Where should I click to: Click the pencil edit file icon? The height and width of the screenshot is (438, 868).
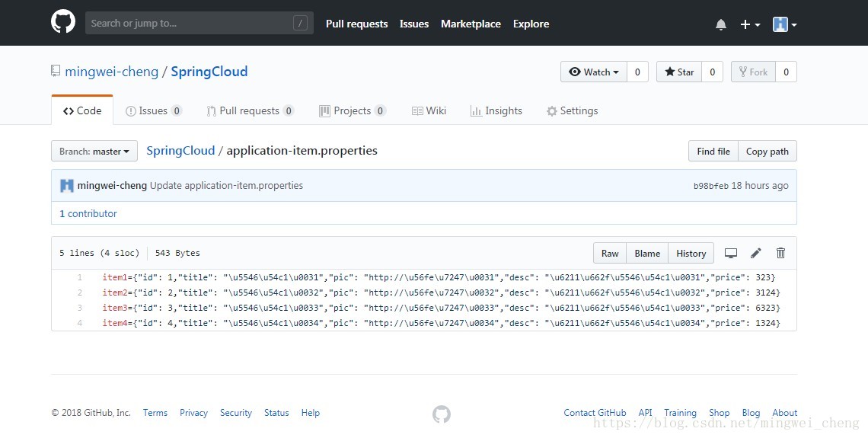pyautogui.click(x=755, y=253)
